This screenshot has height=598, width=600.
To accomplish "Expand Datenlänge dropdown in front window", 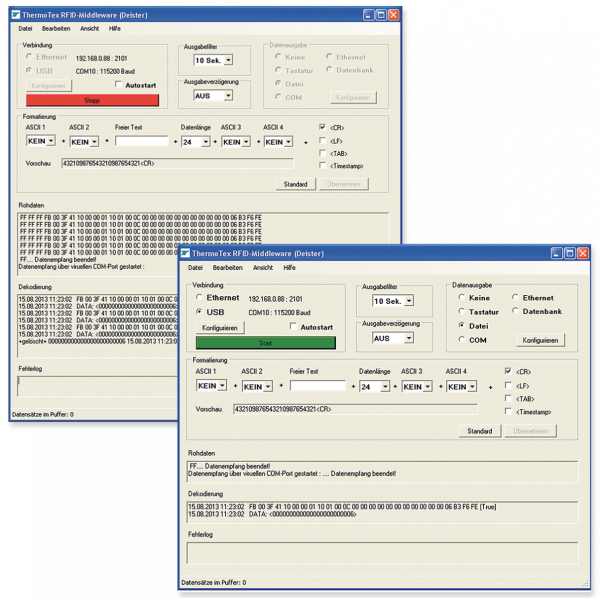I will [383, 386].
